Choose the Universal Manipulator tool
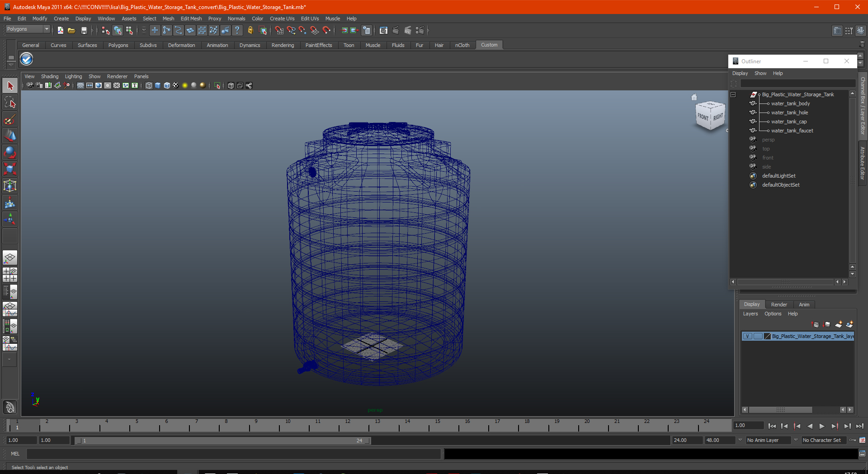 [x=10, y=186]
